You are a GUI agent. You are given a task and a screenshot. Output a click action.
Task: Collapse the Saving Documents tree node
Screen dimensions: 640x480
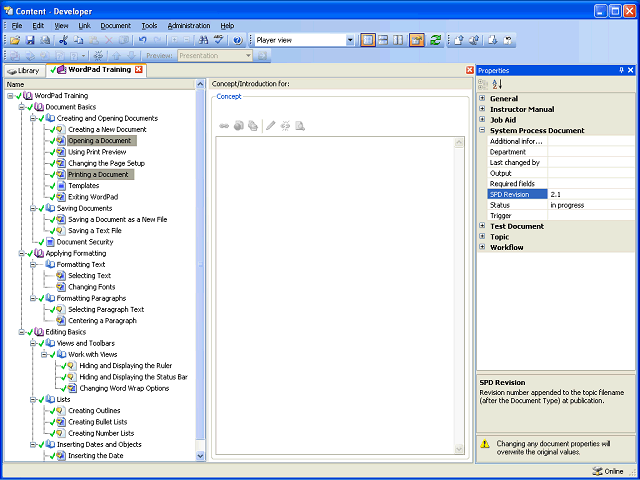pyautogui.click(x=33, y=208)
